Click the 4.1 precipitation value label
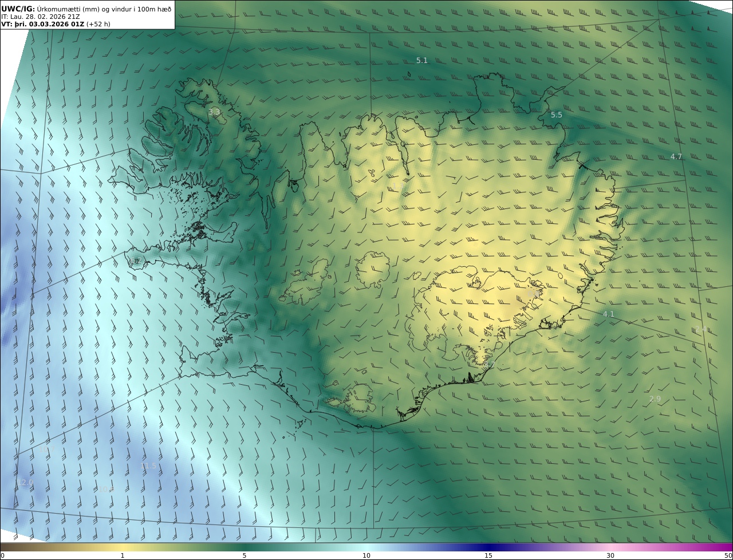The image size is (733, 560). coord(608,314)
